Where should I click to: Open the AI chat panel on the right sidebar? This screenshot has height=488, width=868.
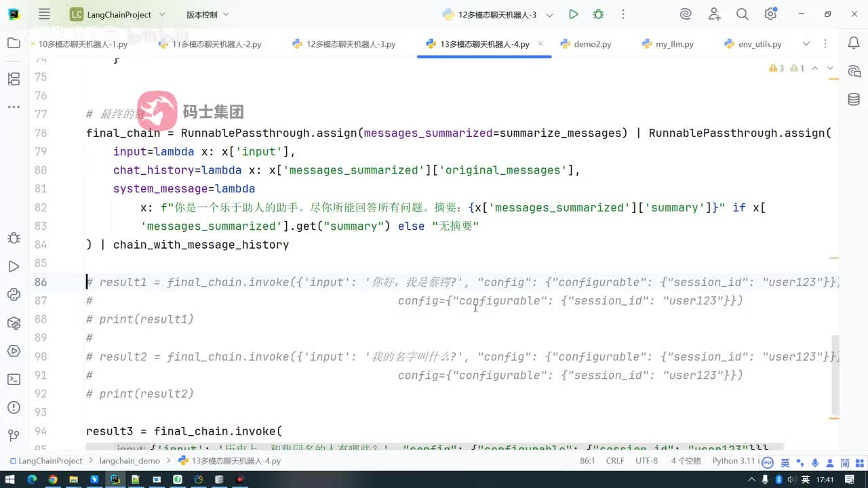coord(854,72)
